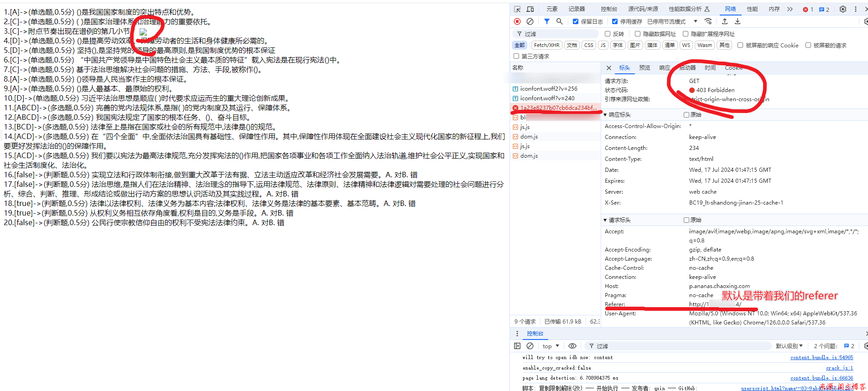Check Hide data URLs (隐藏数据网址)
The height and width of the screenshot is (391, 868).
tap(638, 34)
